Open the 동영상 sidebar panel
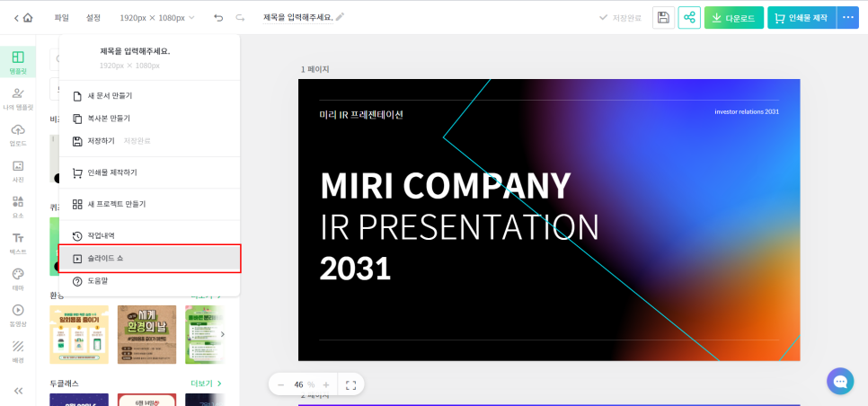 pyautogui.click(x=18, y=315)
